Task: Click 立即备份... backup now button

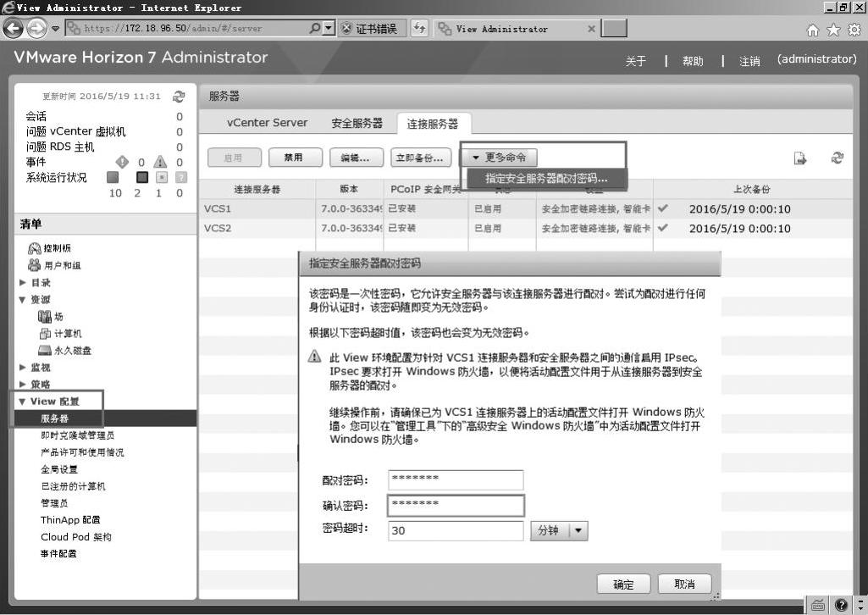Action: [419, 158]
